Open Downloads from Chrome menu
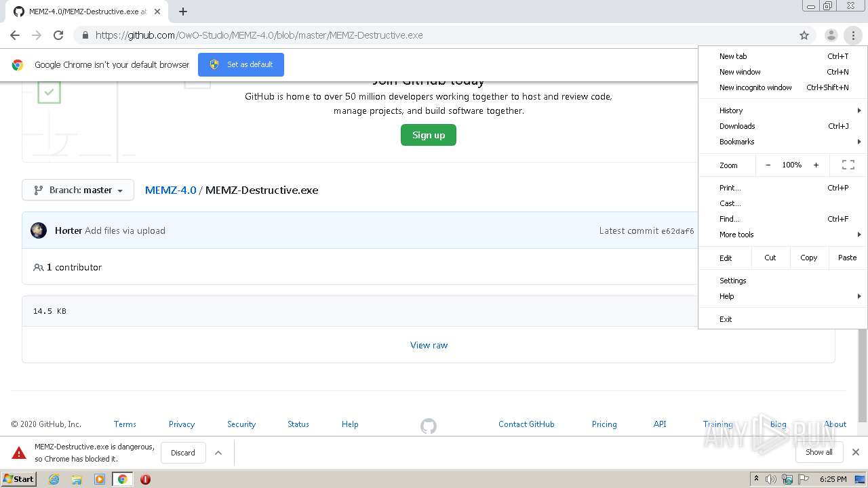The width and height of the screenshot is (868, 488). click(783, 126)
